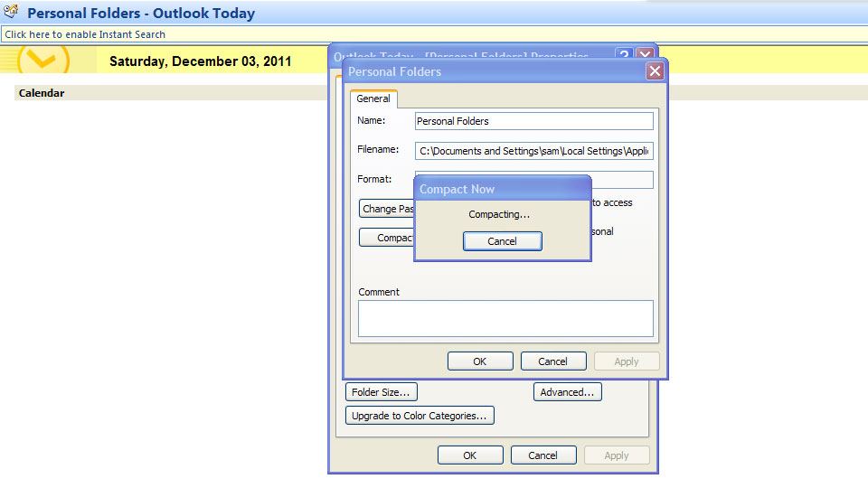Click the greyed-out Apply button in Personal Folders dialog
The image size is (868, 488).
(x=626, y=361)
